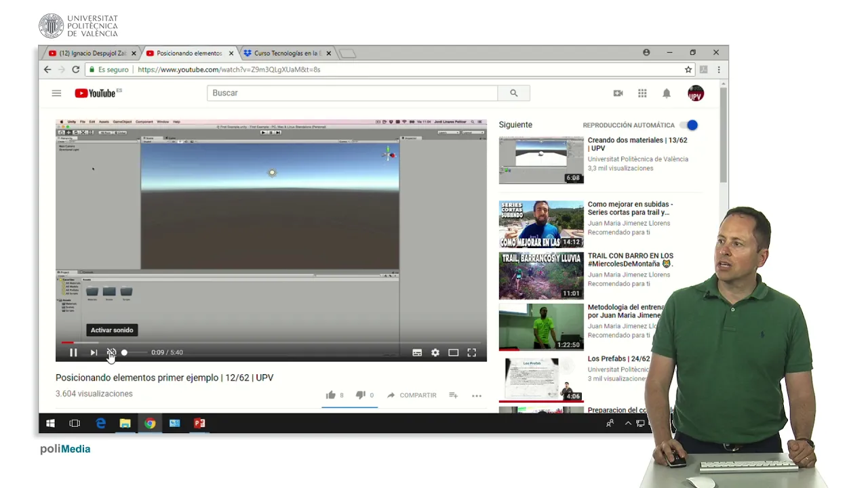
Task: Open the UPV account avatar menu
Action: [696, 93]
